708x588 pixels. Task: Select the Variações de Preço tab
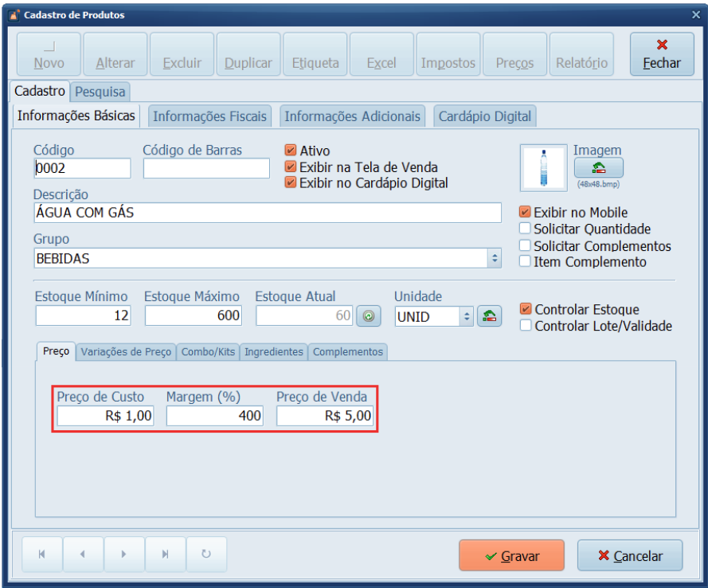pyautogui.click(x=126, y=351)
